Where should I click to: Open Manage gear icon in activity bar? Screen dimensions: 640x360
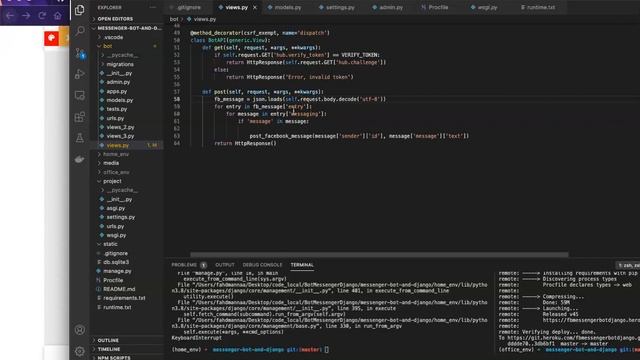(x=80, y=351)
